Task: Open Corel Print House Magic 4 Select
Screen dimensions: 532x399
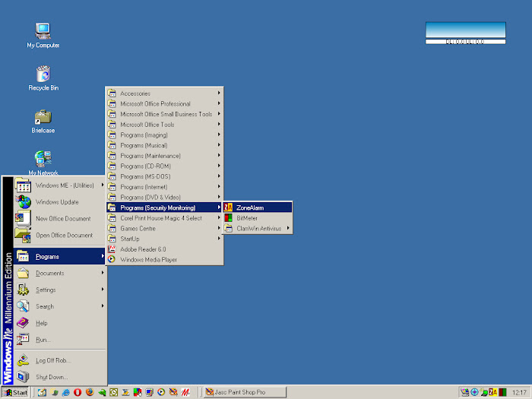Action: point(165,218)
